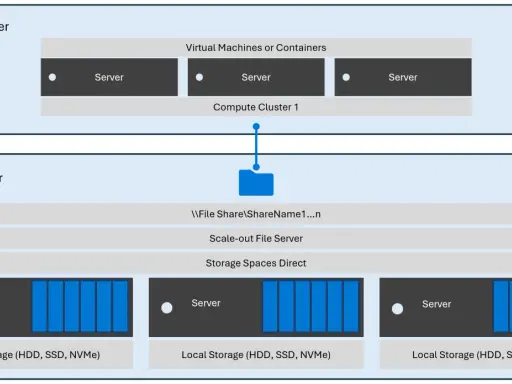Image resolution: width=512 pixels, height=384 pixels.
Task: Click the 'Scale-out File Server' bar
Action: coord(256,238)
